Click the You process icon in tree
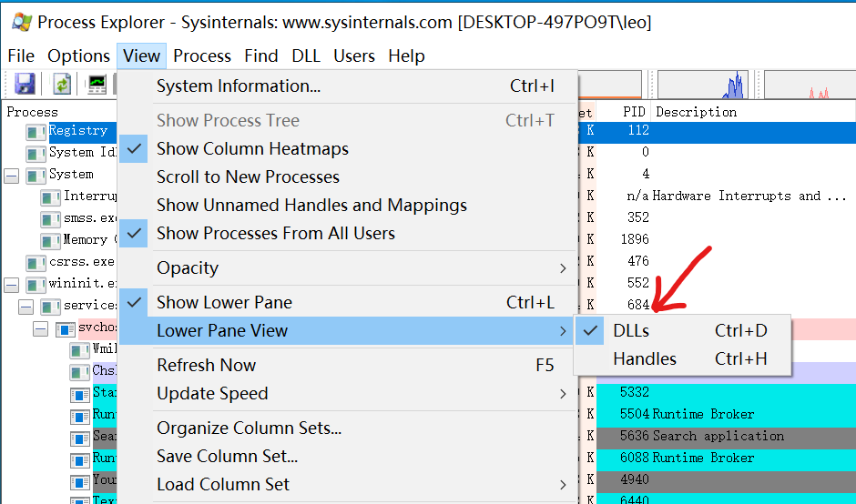This screenshot has width=856, height=504. click(80, 481)
